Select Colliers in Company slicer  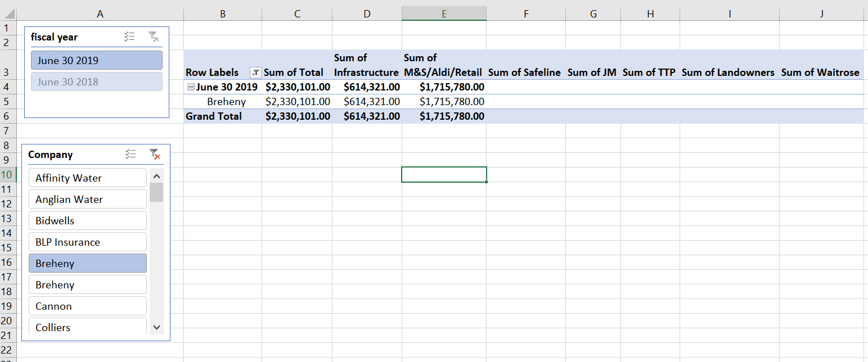coord(88,327)
